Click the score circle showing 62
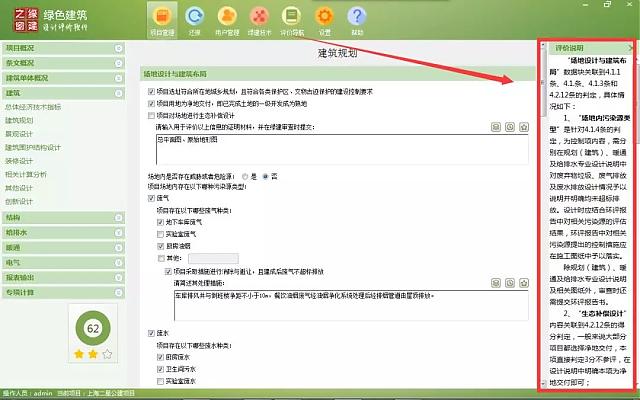Image resolution: width=640 pixels, height=400 pixels. tap(93, 328)
